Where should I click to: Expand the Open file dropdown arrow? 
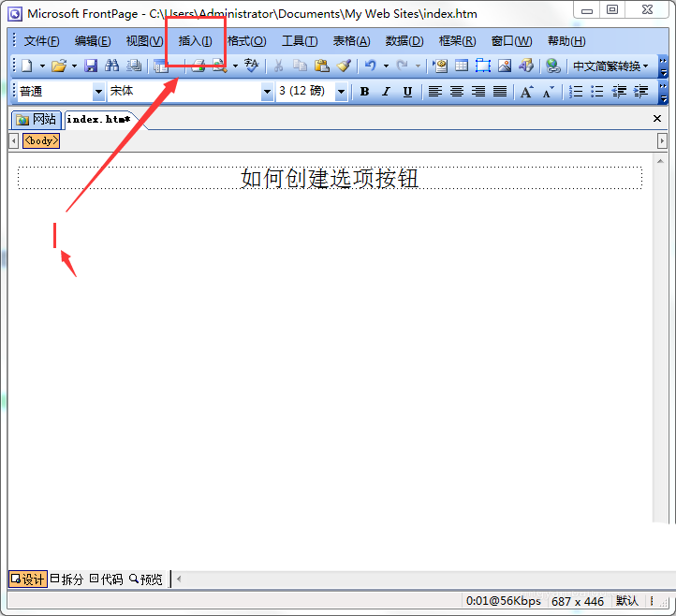[74, 66]
